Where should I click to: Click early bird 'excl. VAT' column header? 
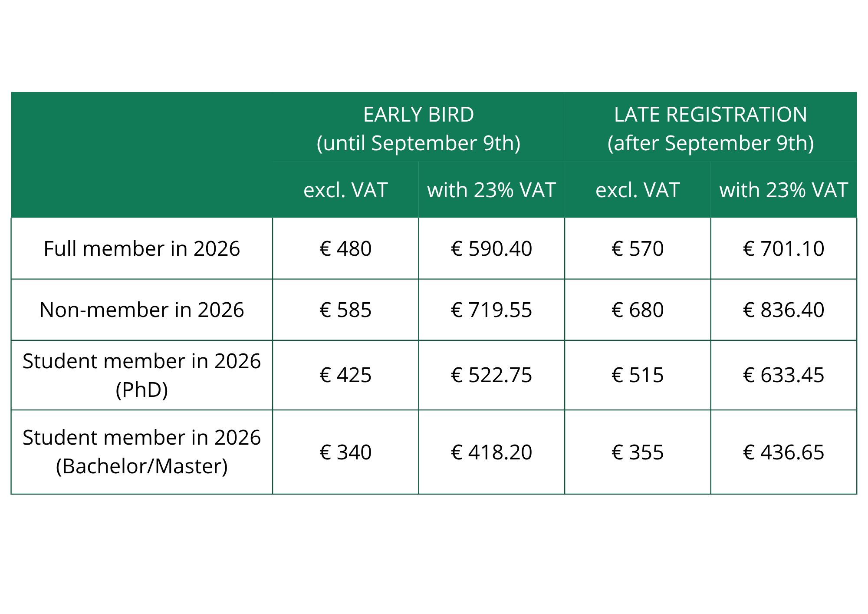click(345, 190)
